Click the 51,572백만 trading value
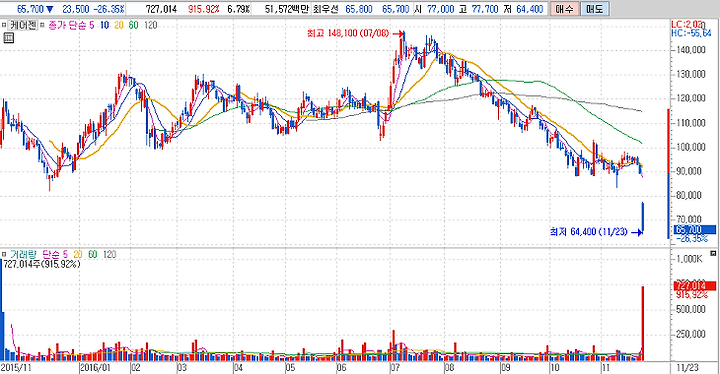The width and height of the screenshot is (720, 374). 287,9
